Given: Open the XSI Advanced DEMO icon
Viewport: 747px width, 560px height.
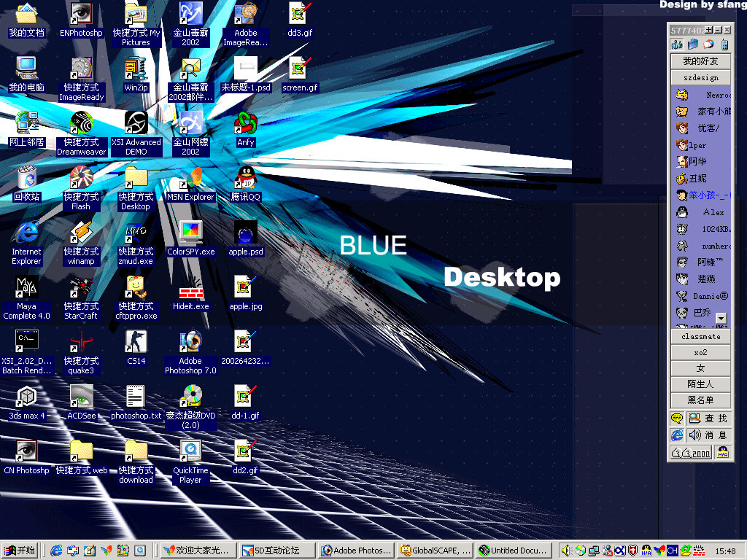Looking at the screenshot, I should 136,123.
